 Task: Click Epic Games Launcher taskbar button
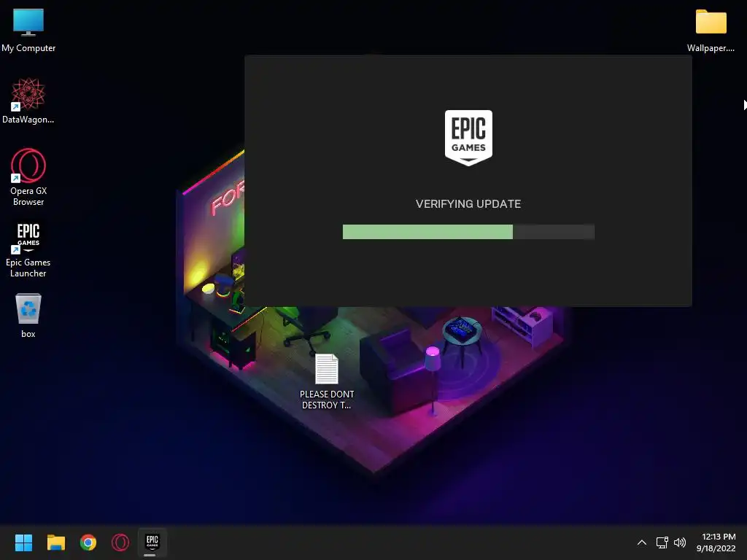tap(152, 542)
